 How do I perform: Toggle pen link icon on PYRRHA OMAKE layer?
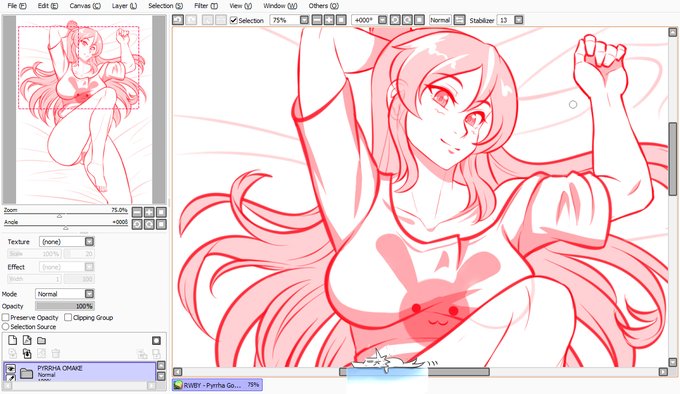(x=10, y=378)
